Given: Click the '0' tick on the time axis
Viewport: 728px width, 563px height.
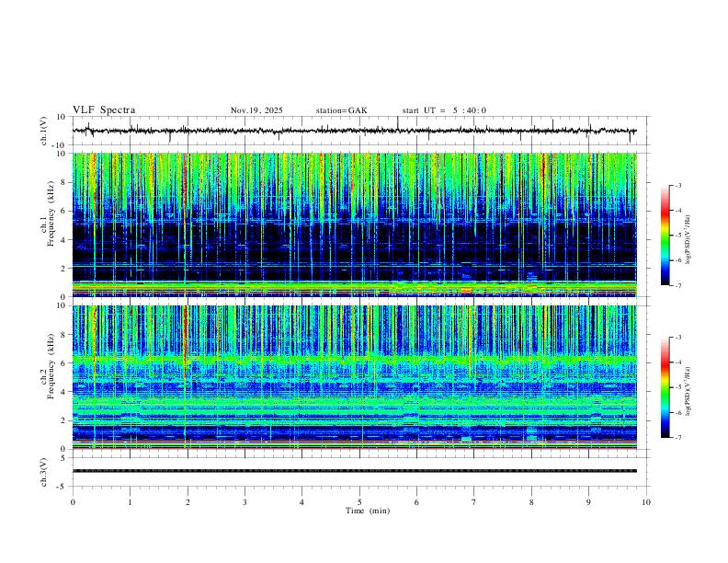Looking at the screenshot, I should [73, 502].
